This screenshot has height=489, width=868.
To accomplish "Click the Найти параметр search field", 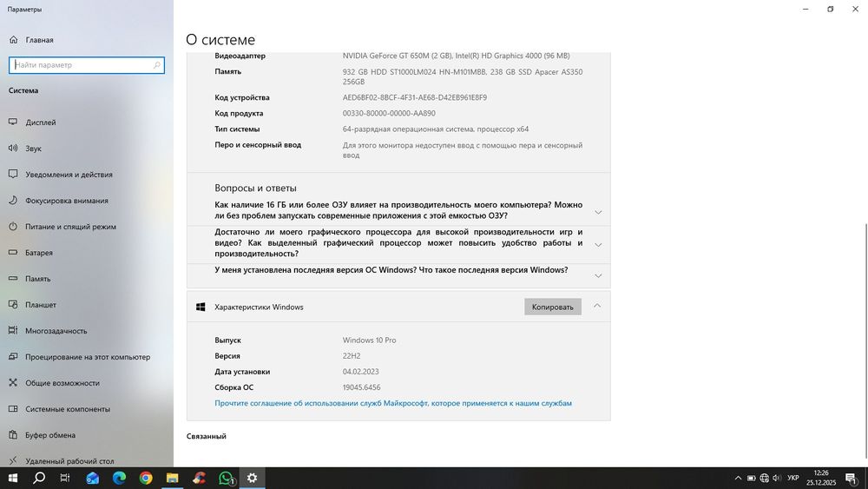I will (86, 65).
